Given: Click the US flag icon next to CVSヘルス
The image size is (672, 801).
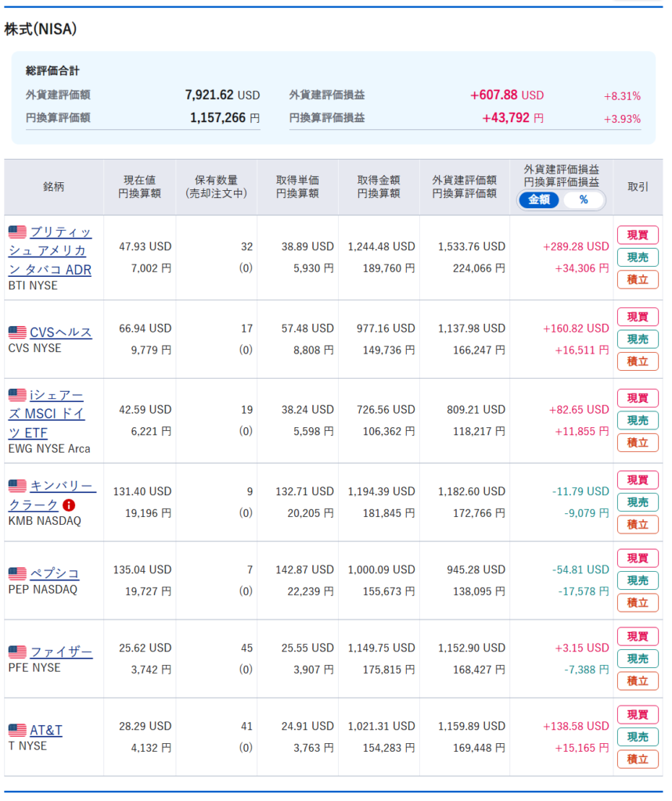Looking at the screenshot, I should click(17, 332).
